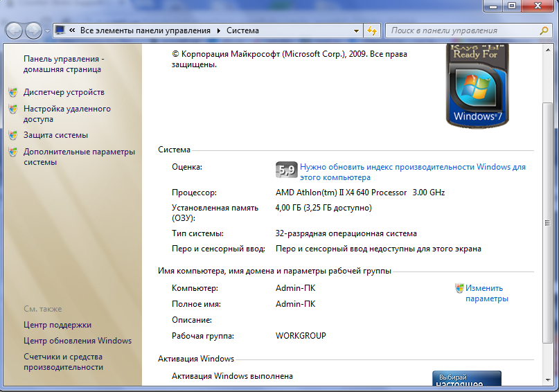
Task: Click 'Перо и сенсорный ввод недоступны' value
Action: [378, 249]
